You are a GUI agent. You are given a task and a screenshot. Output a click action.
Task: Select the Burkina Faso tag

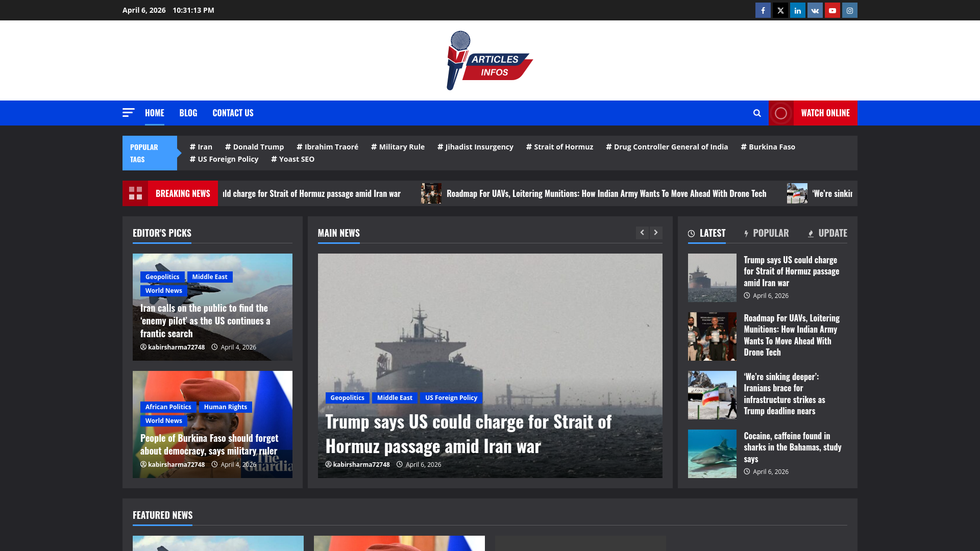(768, 147)
